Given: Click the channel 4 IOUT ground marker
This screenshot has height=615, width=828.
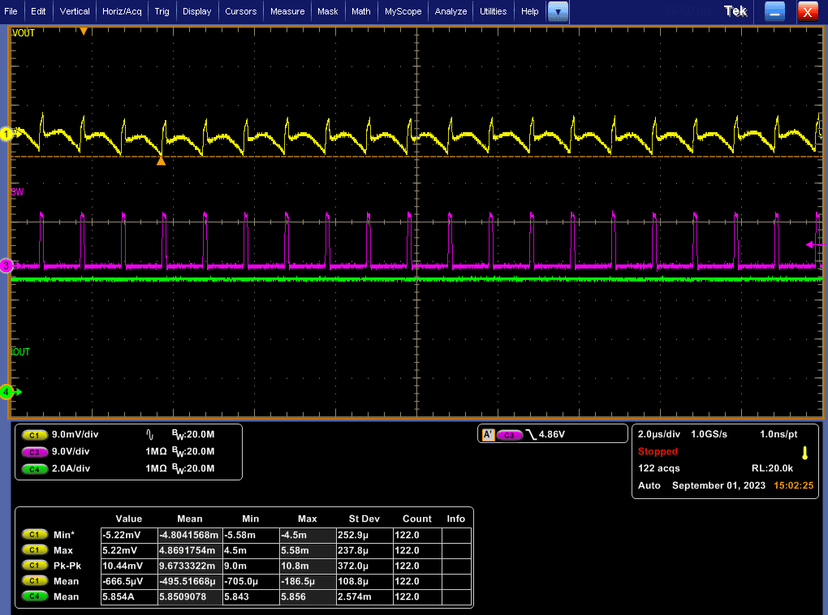Looking at the screenshot, I should 6,392.
